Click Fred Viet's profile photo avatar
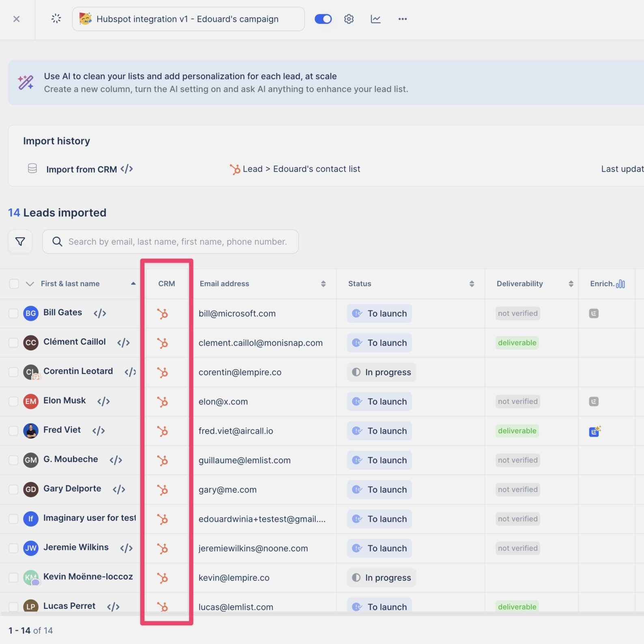This screenshot has height=644, width=644. click(x=31, y=431)
